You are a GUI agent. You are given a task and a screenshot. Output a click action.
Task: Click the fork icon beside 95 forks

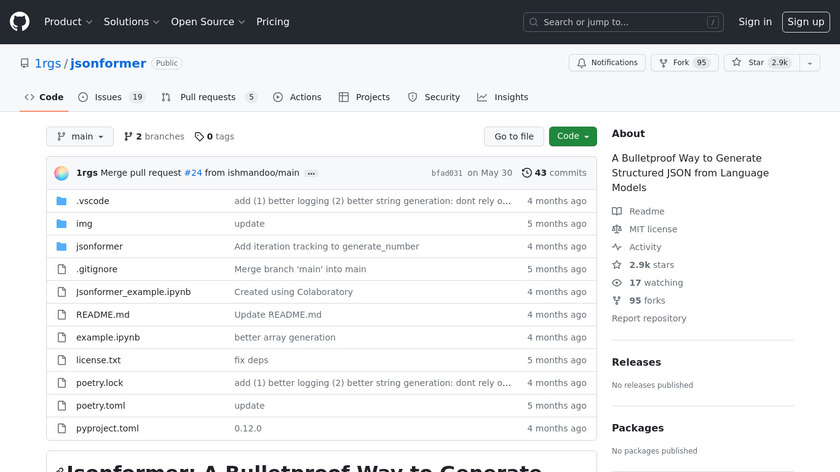point(617,301)
